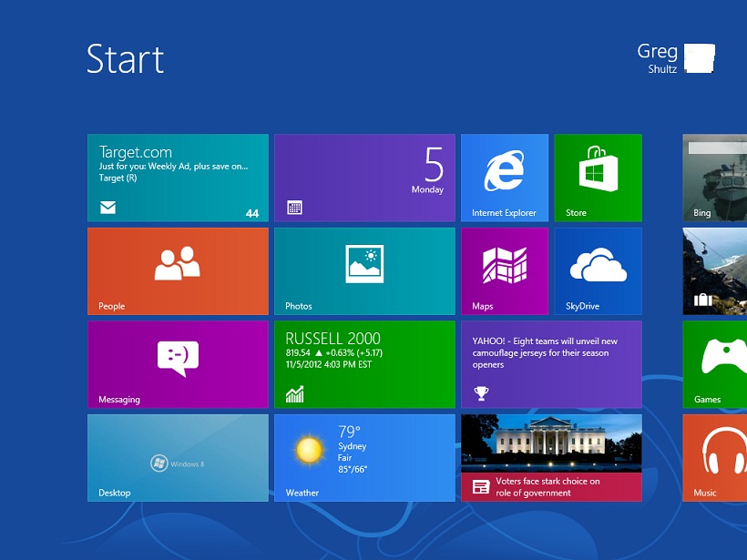Screen dimensions: 747x560
Task: Open the Photos tile
Action: (364, 271)
